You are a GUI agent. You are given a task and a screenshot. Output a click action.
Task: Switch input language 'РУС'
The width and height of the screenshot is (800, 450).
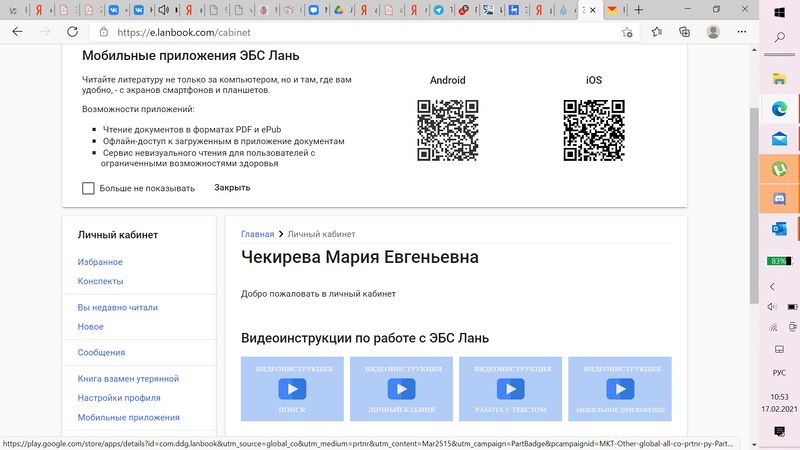[x=779, y=373]
